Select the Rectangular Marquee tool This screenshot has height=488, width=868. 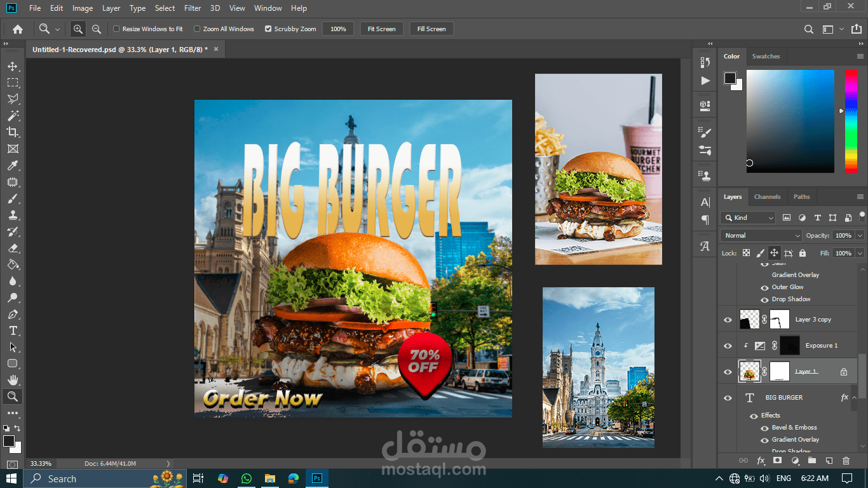coord(13,83)
